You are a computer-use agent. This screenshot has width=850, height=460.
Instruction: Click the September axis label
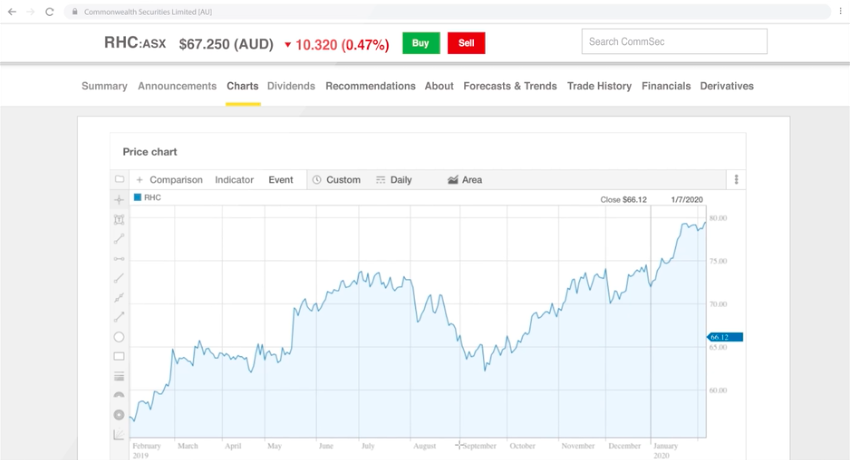(479, 446)
